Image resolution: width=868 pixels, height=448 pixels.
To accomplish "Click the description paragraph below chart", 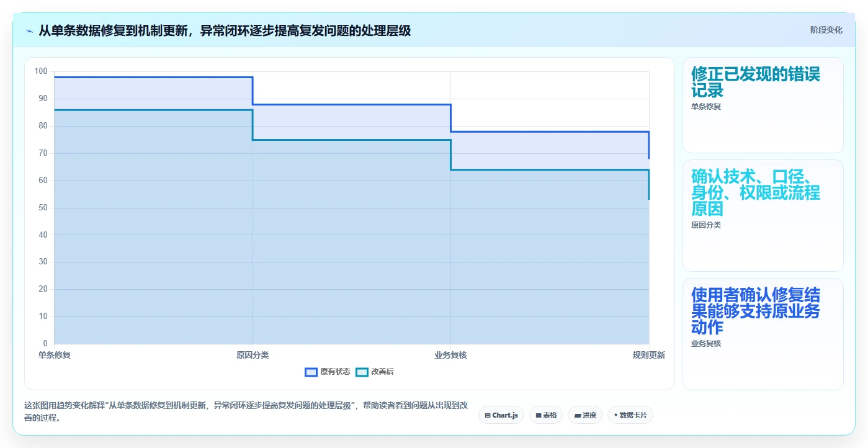I will point(247,411).
